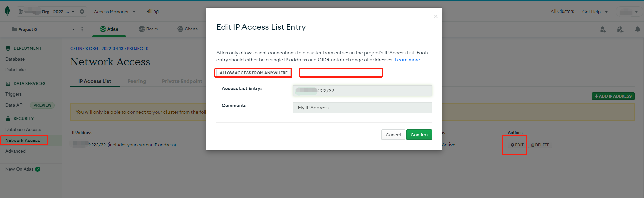Click the Access List Entry field
Screen dimensions: 644x198
tap(362, 91)
